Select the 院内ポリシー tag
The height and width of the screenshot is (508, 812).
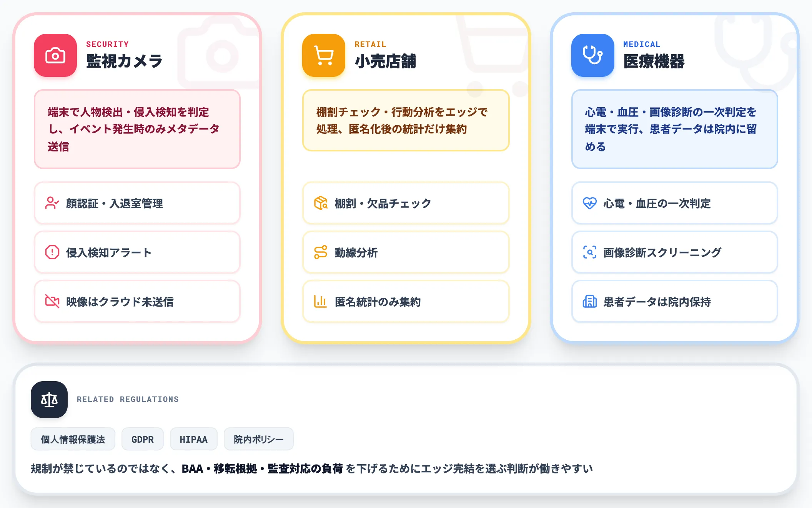click(x=259, y=439)
